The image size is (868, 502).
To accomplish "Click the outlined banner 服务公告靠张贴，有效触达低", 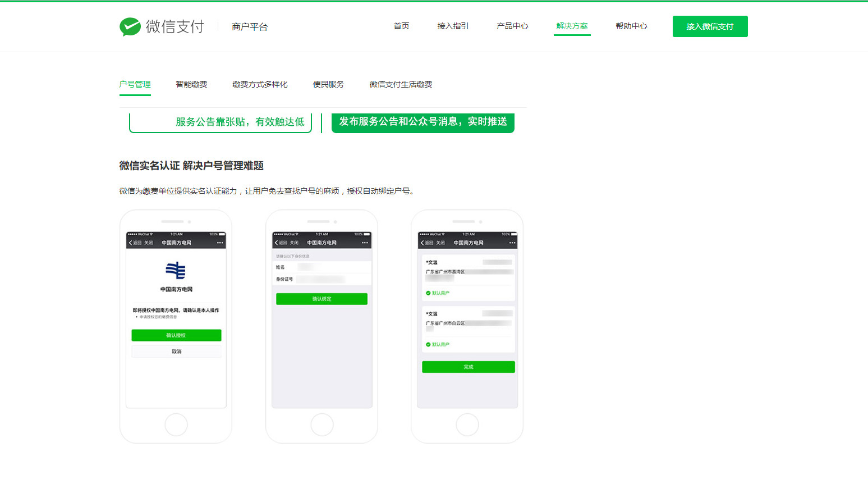I will point(221,122).
